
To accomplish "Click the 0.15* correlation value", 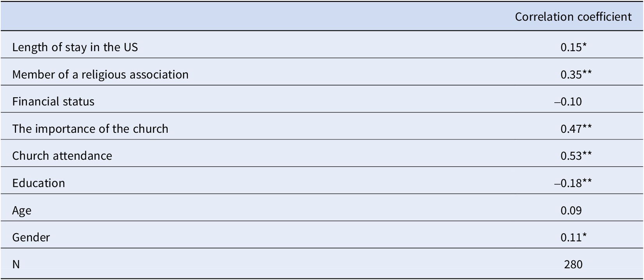I will [573, 47].
